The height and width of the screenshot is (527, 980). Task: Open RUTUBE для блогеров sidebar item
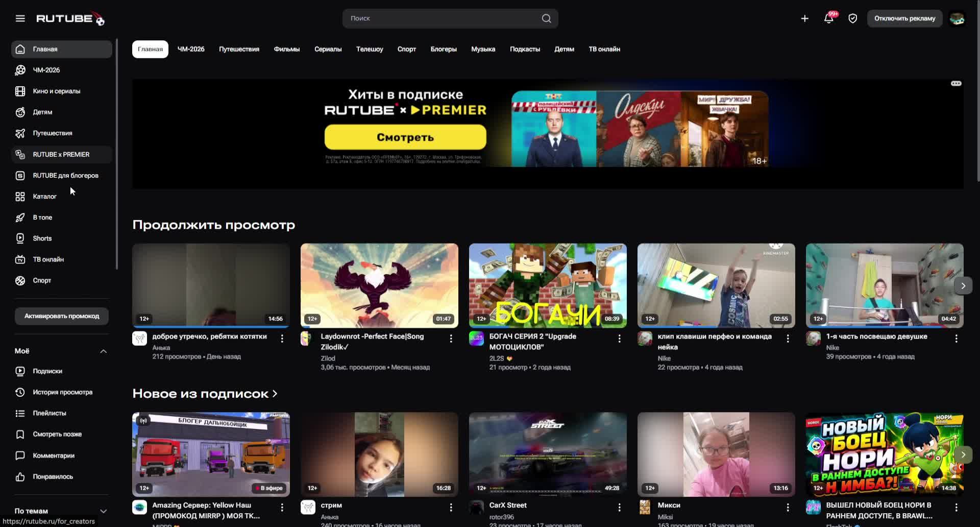point(62,175)
